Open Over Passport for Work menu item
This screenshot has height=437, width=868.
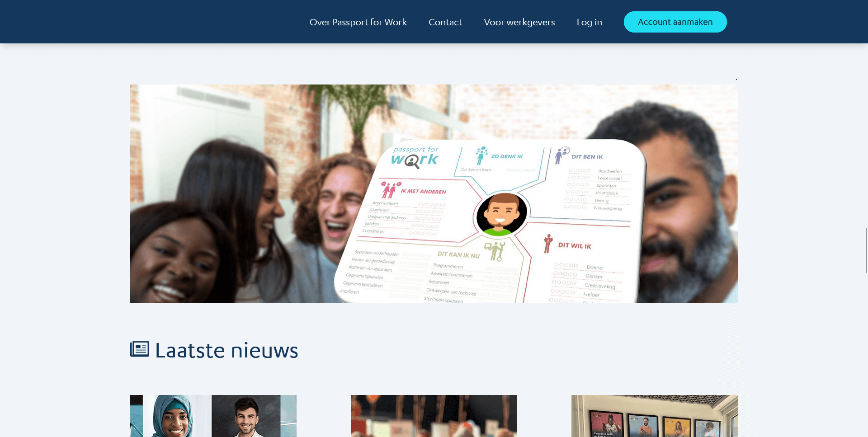(x=358, y=22)
